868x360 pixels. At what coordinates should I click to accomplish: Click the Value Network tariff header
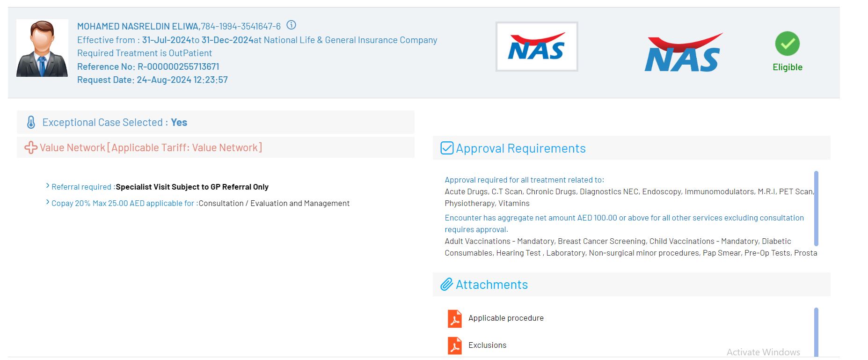coord(151,148)
